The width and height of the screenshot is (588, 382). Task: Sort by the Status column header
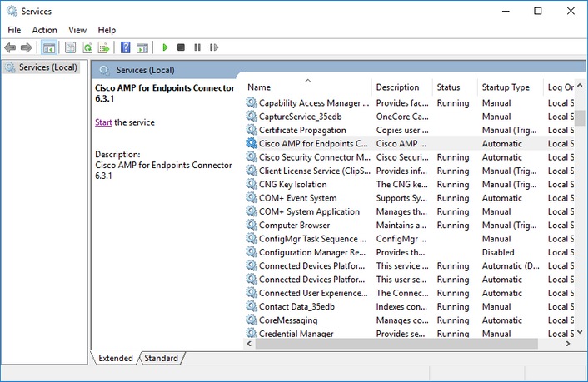tap(448, 87)
